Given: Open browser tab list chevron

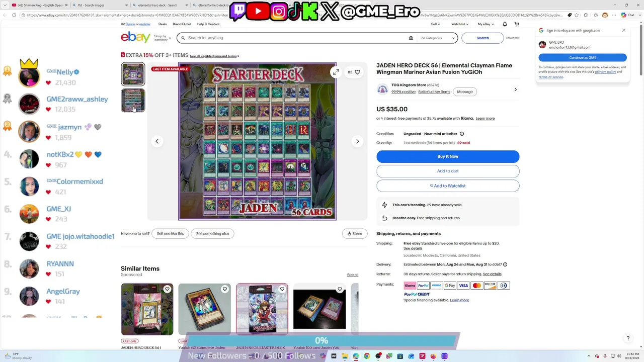Looking at the screenshot, I should tap(6, 5).
